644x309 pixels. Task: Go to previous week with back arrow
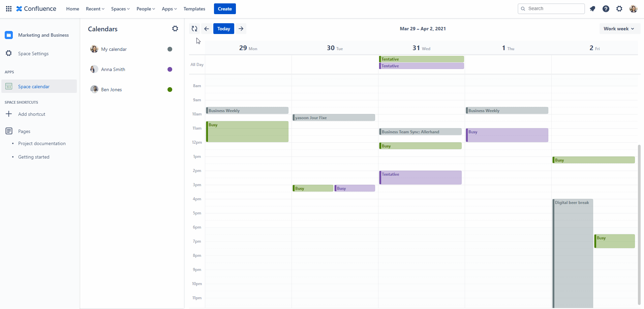pos(207,29)
